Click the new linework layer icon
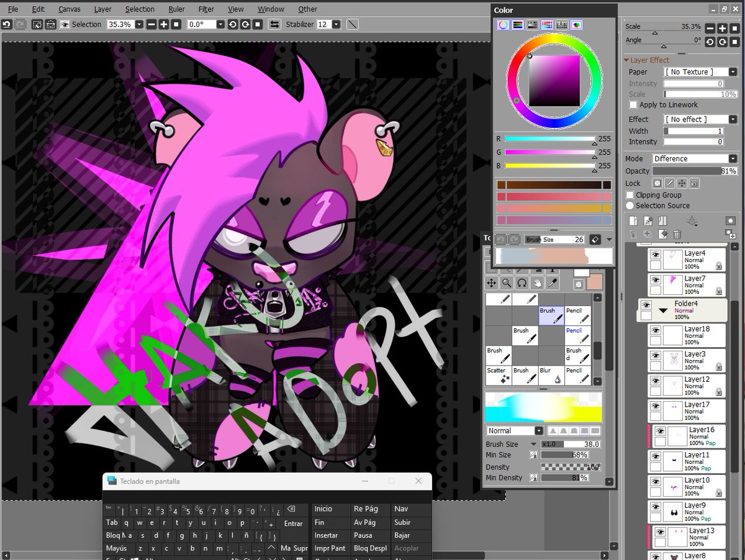Viewport: 745px width, 560px height. 648,220
